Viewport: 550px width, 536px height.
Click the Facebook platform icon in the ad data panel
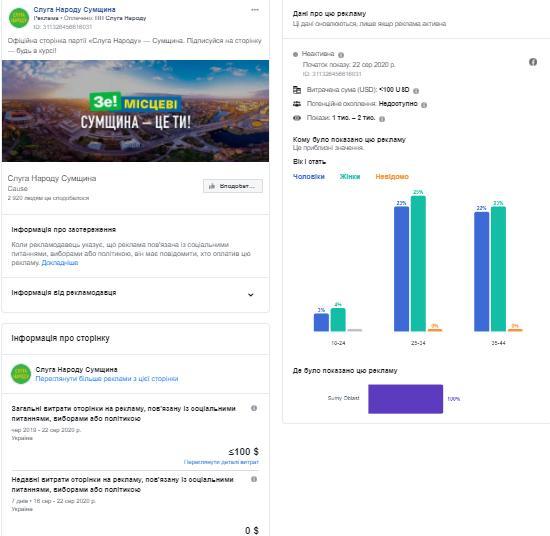[533, 62]
